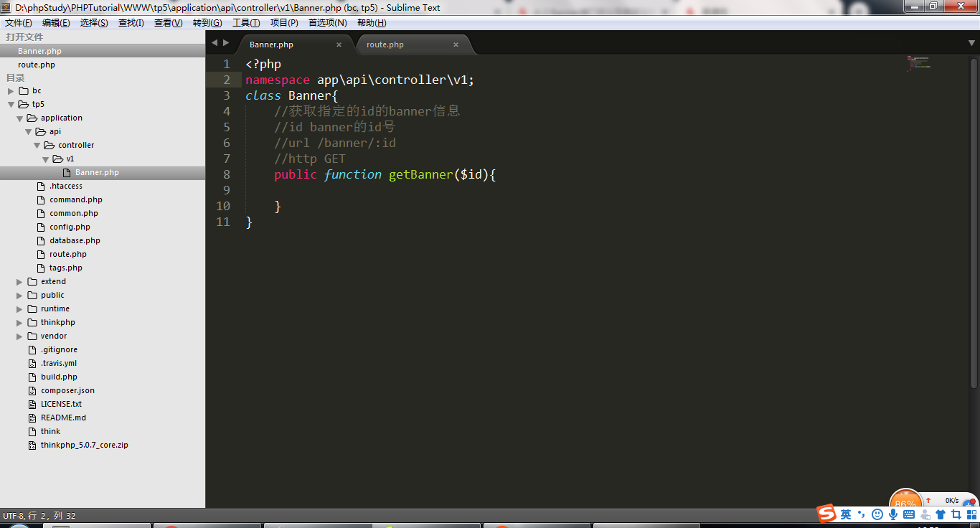The height and width of the screenshot is (528, 980).
Task: Select Banner.php in the v1 folder
Action: 103,172
